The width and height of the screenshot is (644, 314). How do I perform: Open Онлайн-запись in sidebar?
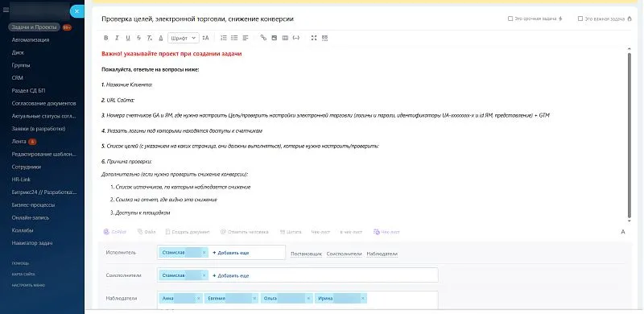[x=31, y=217]
